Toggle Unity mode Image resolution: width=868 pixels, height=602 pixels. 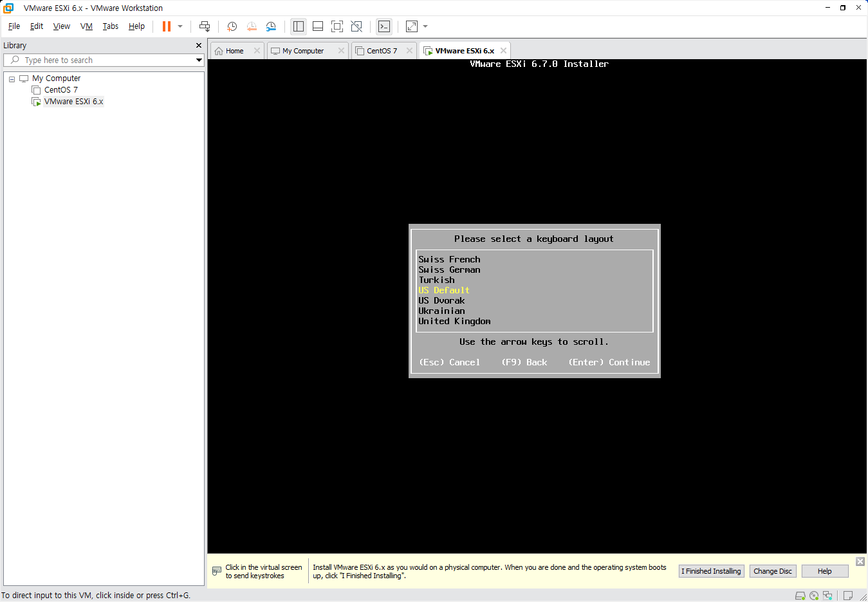point(356,26)
